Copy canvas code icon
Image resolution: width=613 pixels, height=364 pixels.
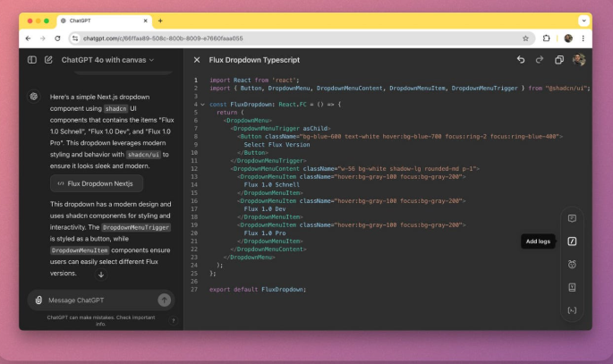(559, 60)
